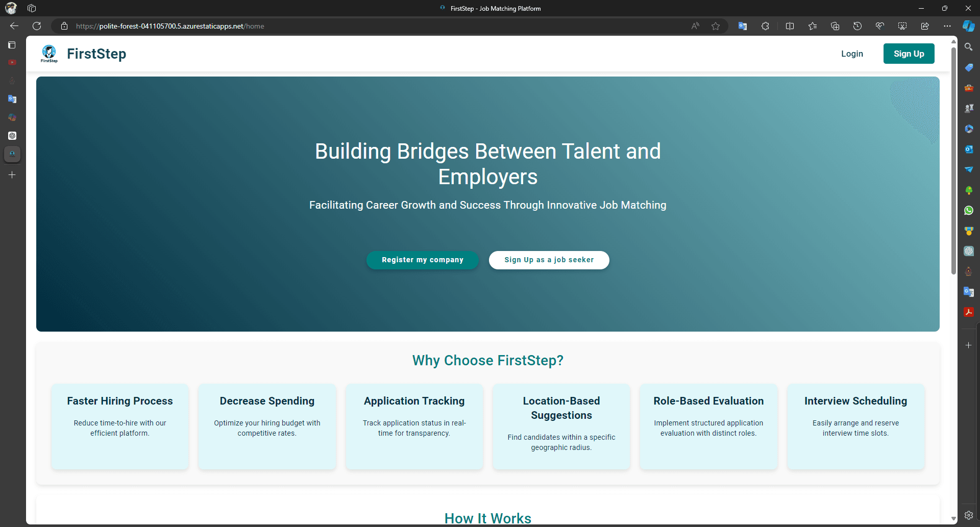The image size is (980, 527).
Task: Click the settings gear at bottom right
Action: coord(969,516)
